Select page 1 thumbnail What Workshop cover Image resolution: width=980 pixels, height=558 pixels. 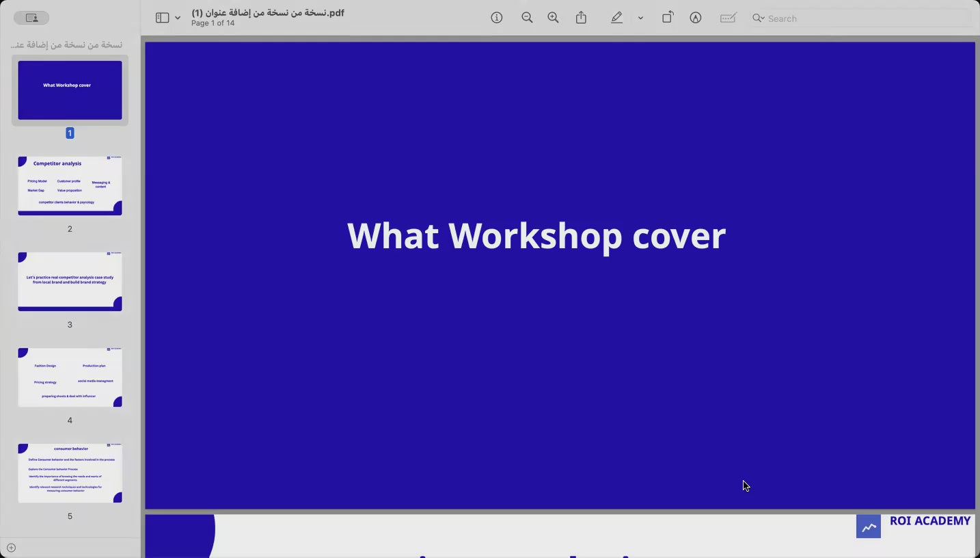pos(70,90)
